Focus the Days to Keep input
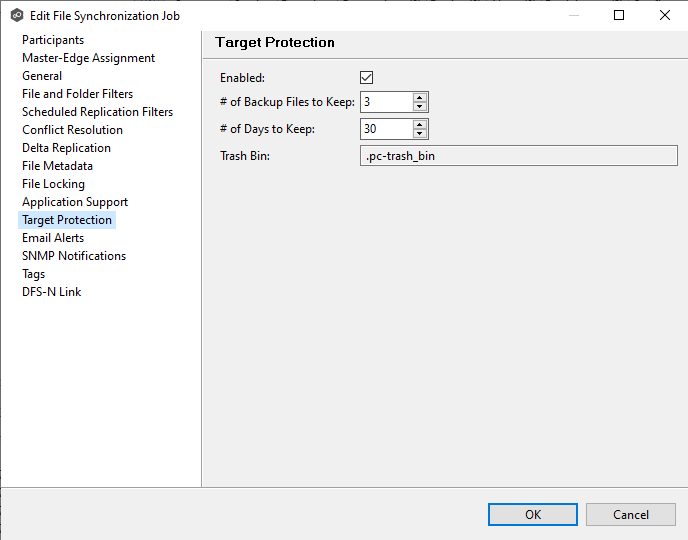Image resolution: width=688 pixels, height=540 pixels. pyautogui.click(x=385, y=129)
